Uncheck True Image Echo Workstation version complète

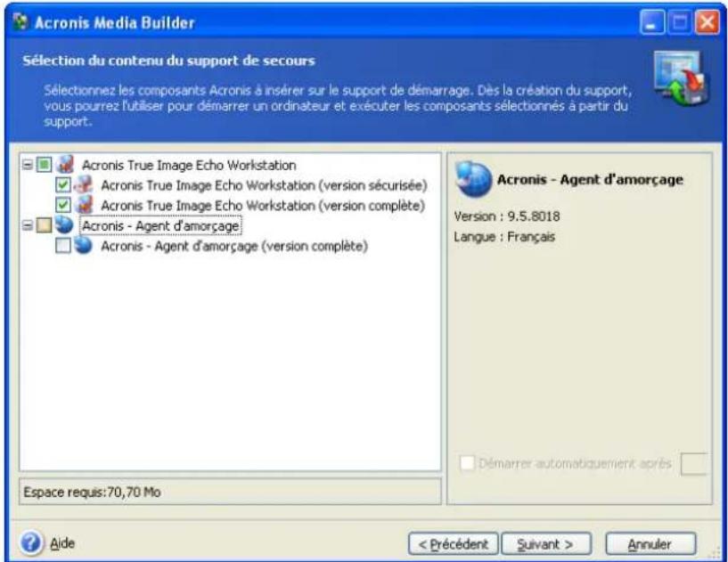coord(62,205)
